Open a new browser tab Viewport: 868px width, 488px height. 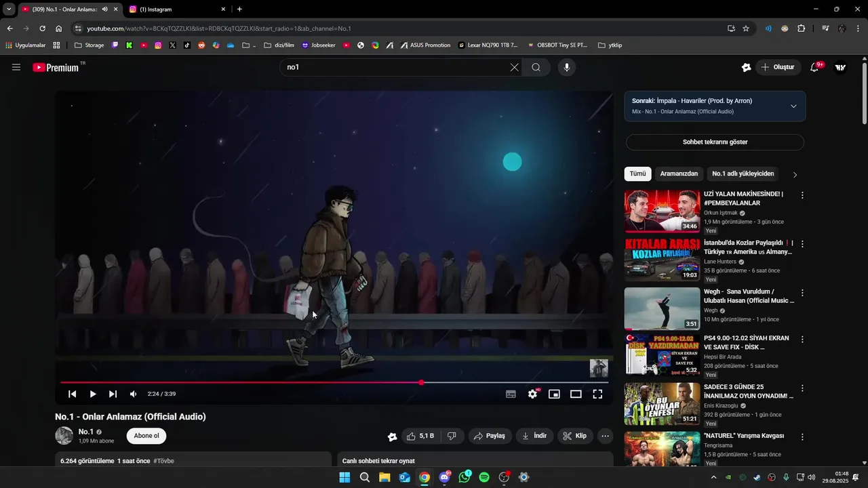point(239,9)
